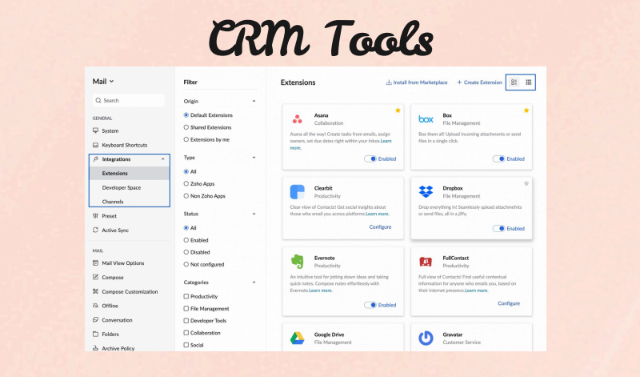The image size is (640, 377).
Task: Click the Clearbit logo icon
Action: (297, 192)
